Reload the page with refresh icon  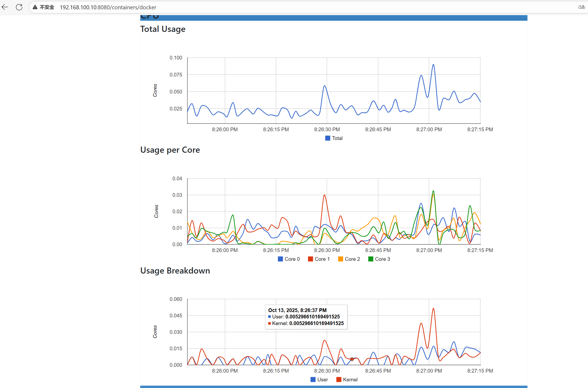[x=19, y=7]
